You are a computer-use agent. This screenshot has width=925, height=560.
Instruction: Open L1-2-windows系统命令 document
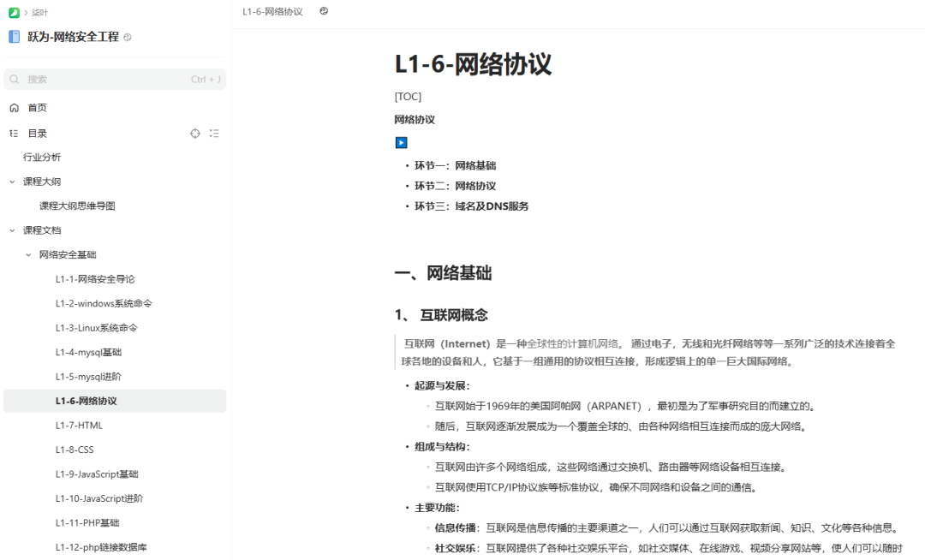[104, 304]
